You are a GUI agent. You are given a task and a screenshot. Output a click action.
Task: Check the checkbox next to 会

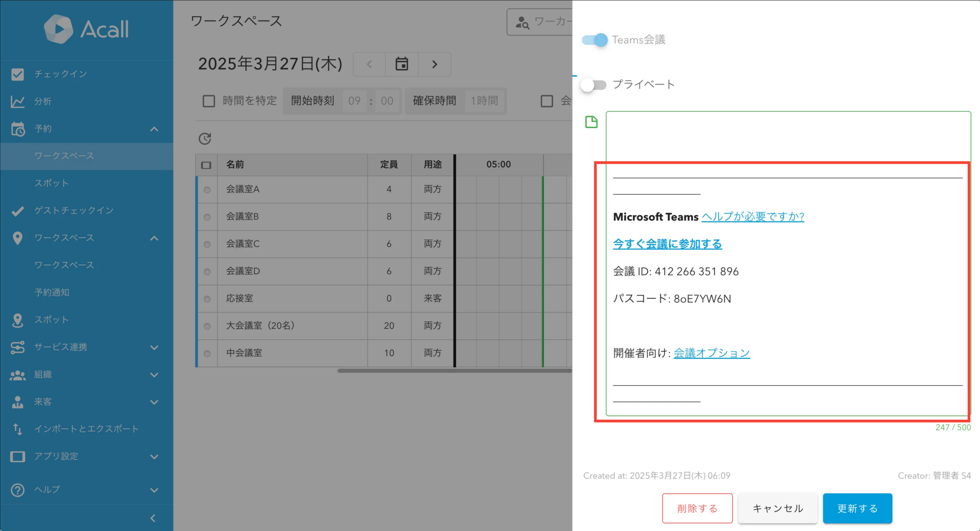(x=547, y=101)
